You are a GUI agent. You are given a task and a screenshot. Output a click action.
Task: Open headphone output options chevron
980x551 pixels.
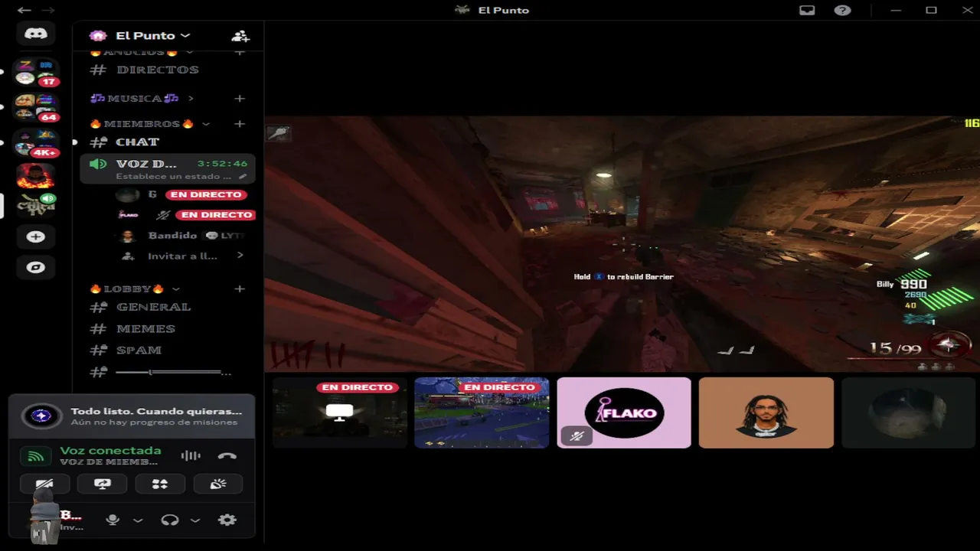click(x=195, y=520)
